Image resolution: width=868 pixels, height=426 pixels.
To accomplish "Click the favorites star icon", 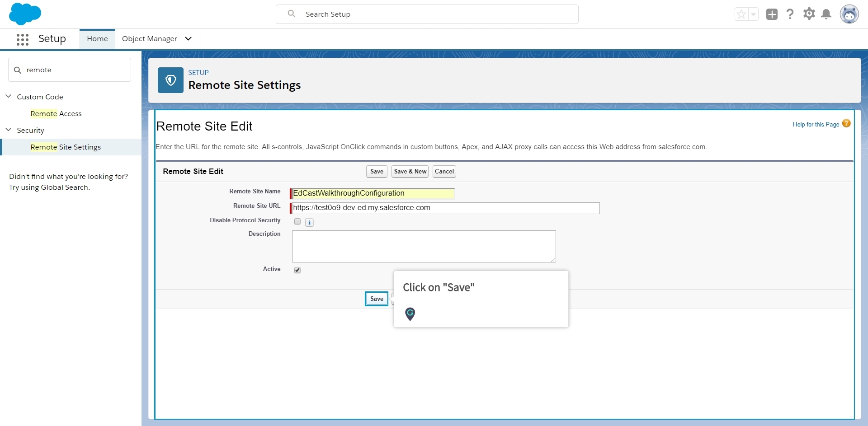I will coord(741,14).
